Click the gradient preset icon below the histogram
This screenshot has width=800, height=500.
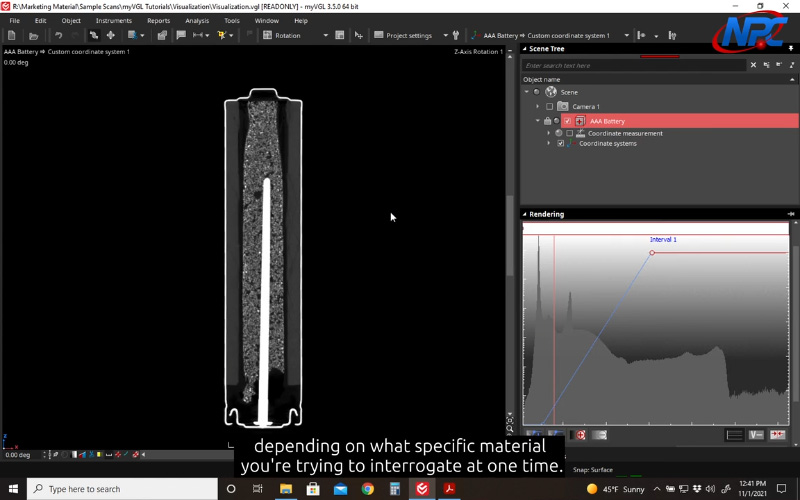pyautogui.click(x=599, y=435)
